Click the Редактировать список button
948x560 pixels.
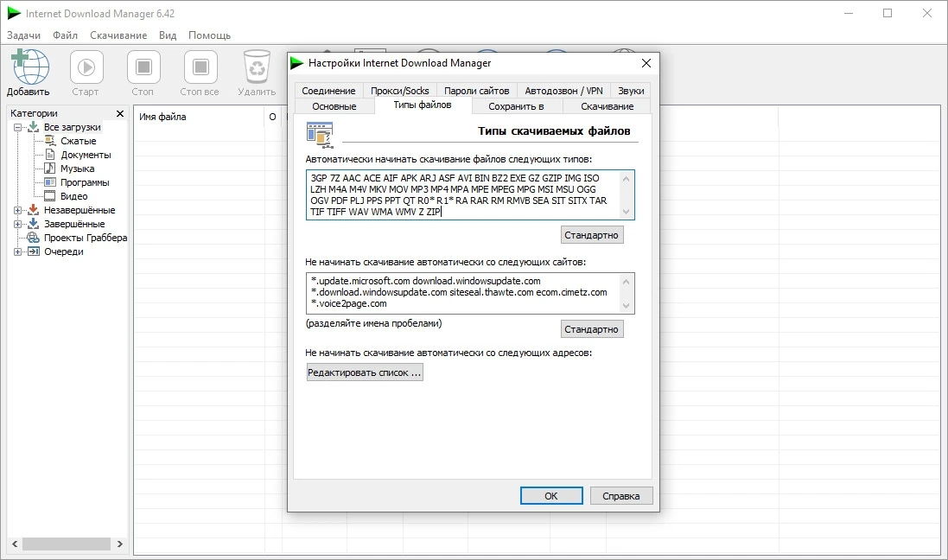tap(364, 372)
